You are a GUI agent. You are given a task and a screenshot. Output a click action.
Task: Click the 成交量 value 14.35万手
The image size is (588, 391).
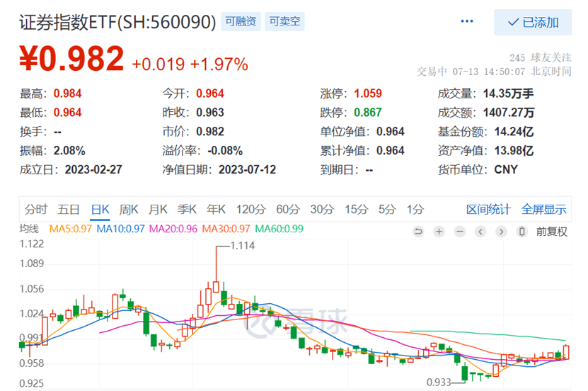[x=508, y=93]
